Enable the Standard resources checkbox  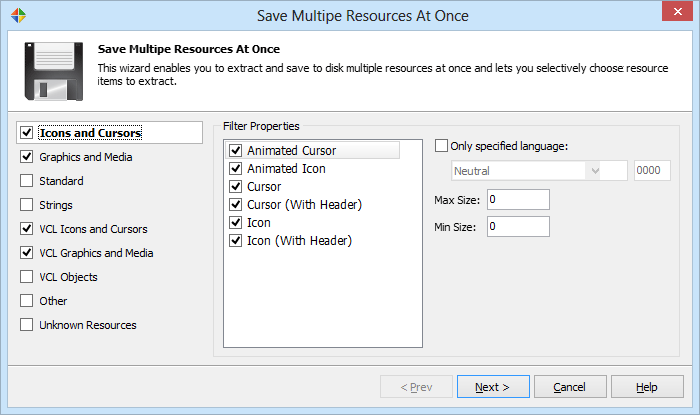pos(26,181)
